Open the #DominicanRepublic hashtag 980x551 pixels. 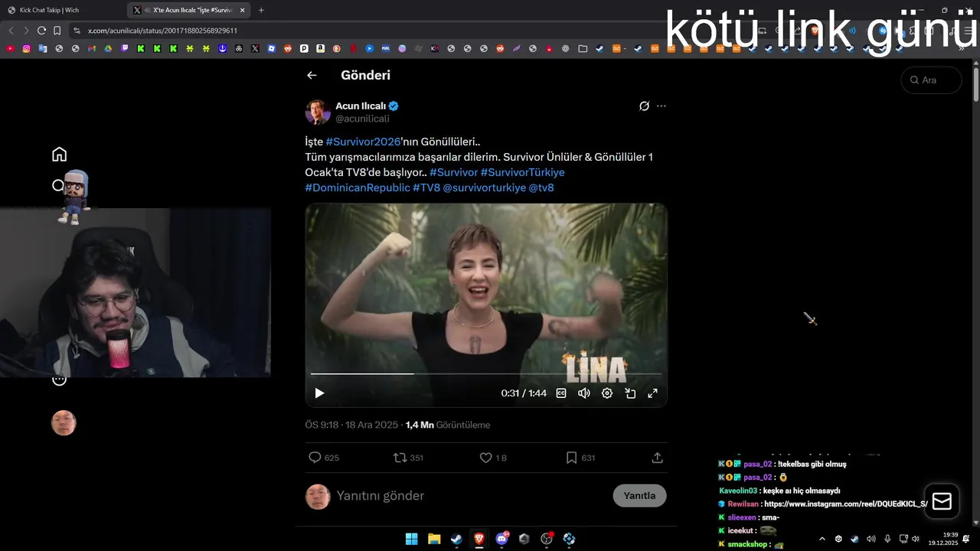tap(358, 187)
